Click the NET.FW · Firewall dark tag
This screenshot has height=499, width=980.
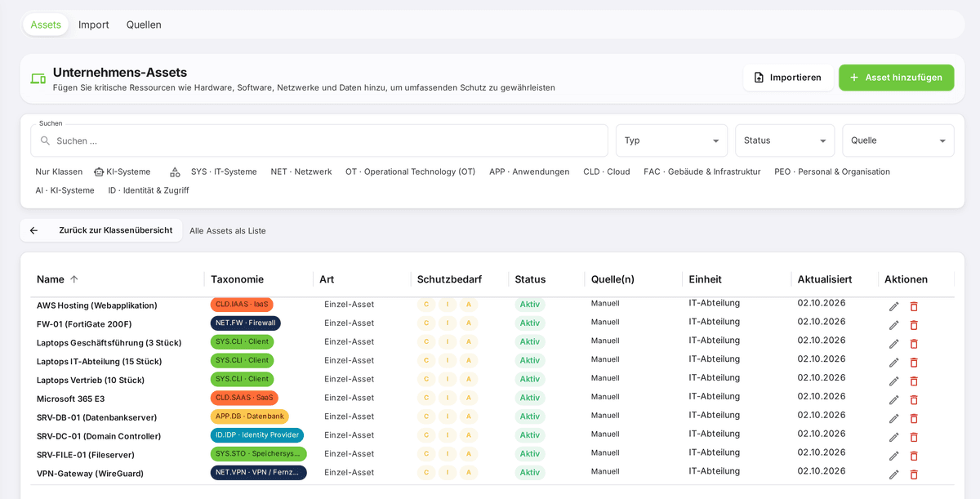[246, 323]
